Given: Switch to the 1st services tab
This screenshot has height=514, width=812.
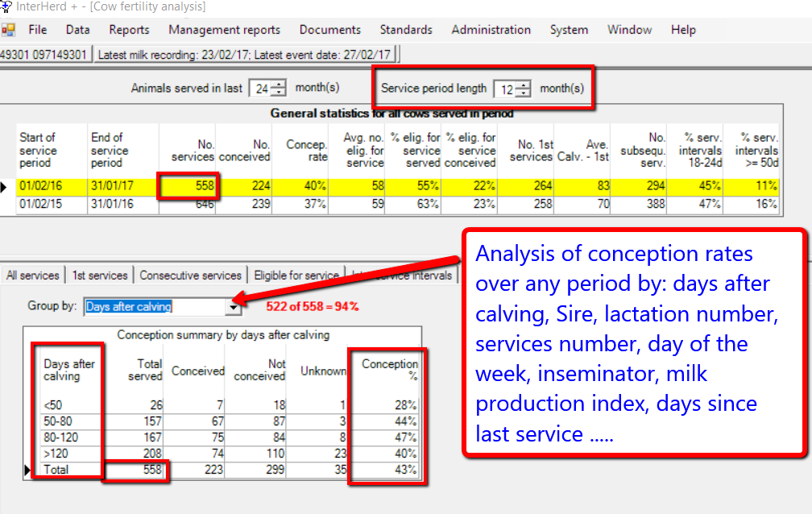Looking at the screenshot, I should point(100,276).
